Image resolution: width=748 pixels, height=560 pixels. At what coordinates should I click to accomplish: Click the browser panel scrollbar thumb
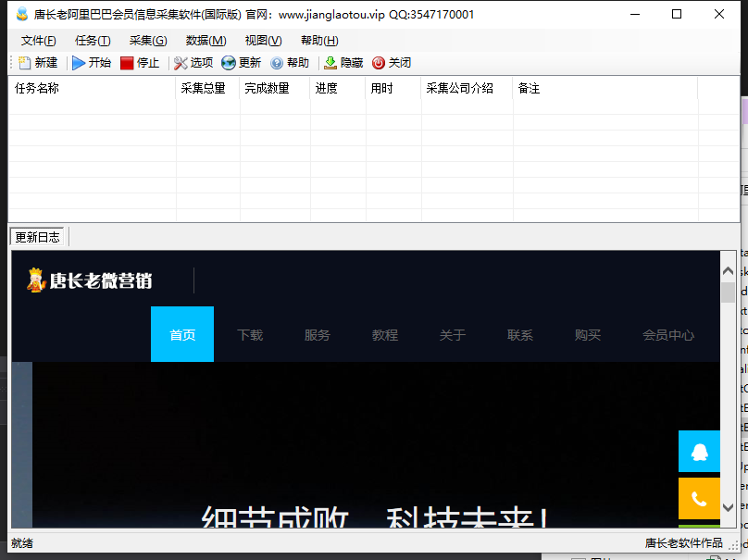click(728, 292)
